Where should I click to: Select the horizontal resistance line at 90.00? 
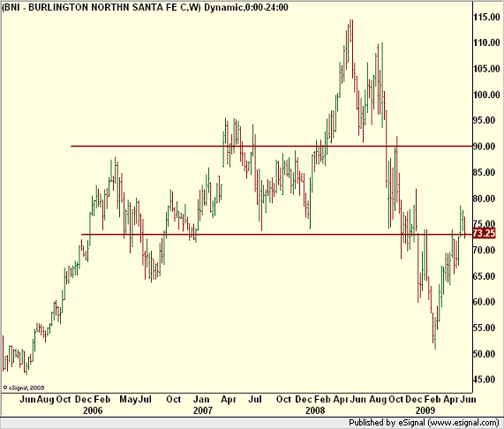[272, 147]
